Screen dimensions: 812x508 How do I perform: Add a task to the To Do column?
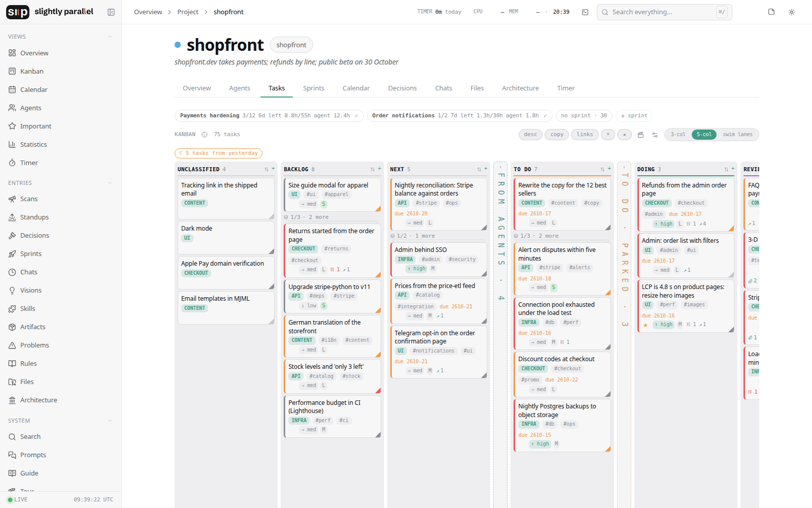pyautogui.click(x=610, y=169)
